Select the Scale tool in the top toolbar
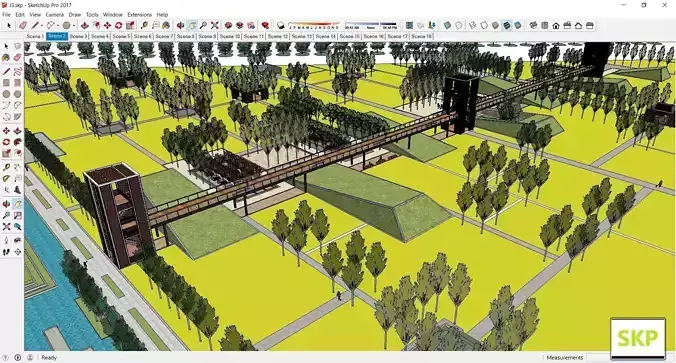 tap(130, 25)
